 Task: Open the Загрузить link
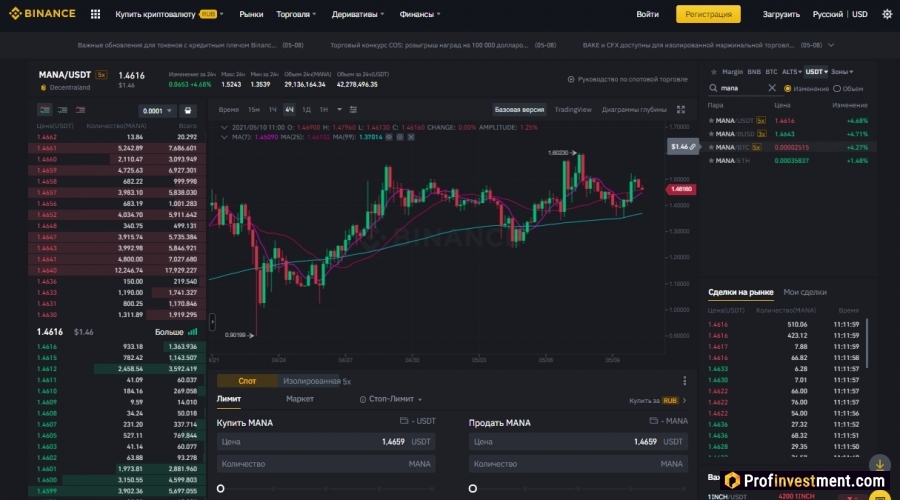(x=781, y=14)
